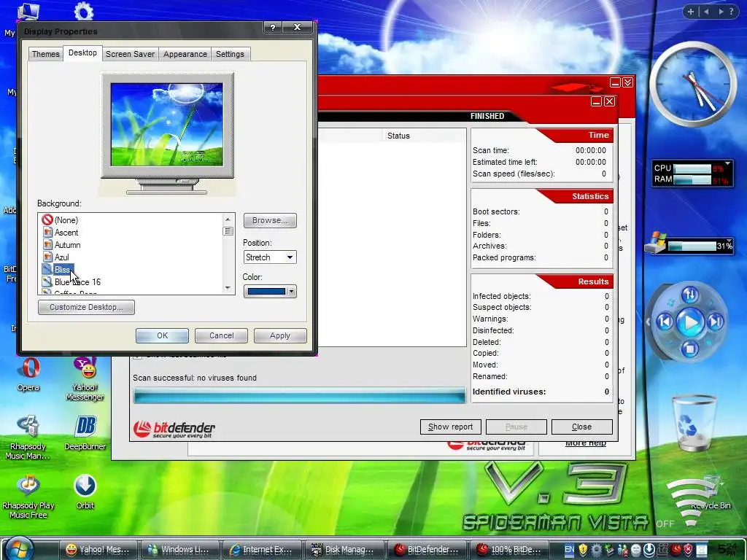Viewport: 747px width, 560px height.
Task: Switch to the Appearance tab
Action: pos(185,54)
